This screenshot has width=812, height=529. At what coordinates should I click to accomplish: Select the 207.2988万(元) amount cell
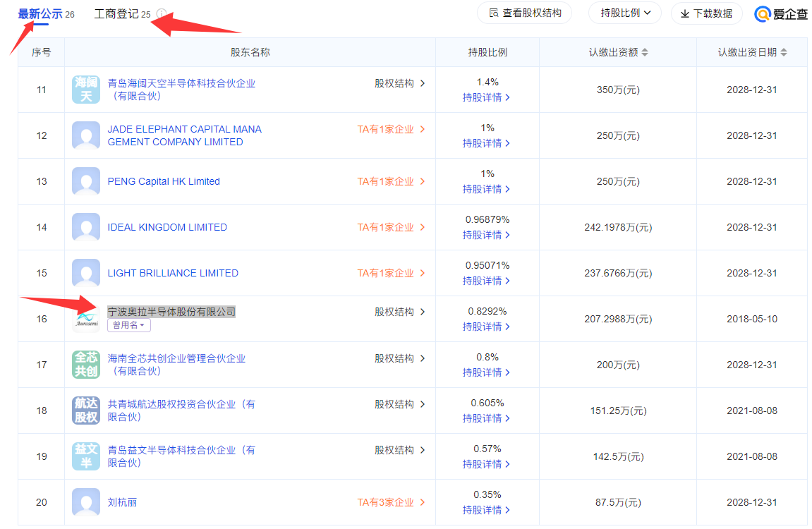(x=618, y=319)
